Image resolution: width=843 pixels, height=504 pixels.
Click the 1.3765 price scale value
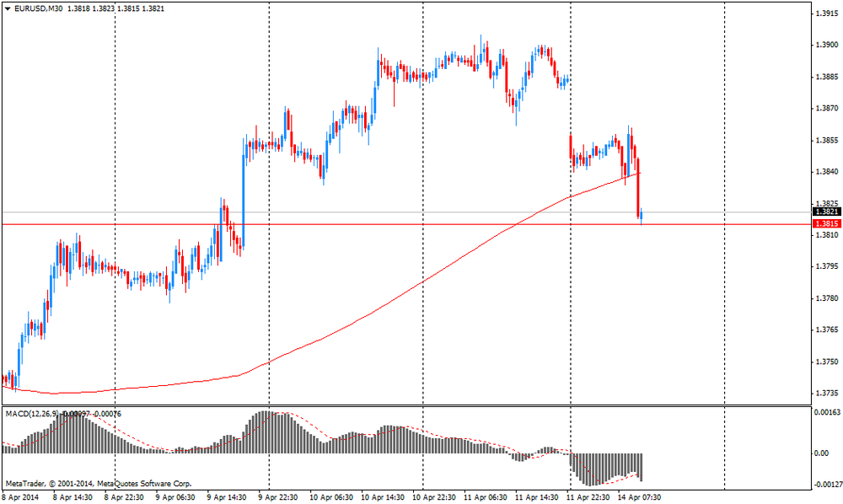click(x=827, y=330)
